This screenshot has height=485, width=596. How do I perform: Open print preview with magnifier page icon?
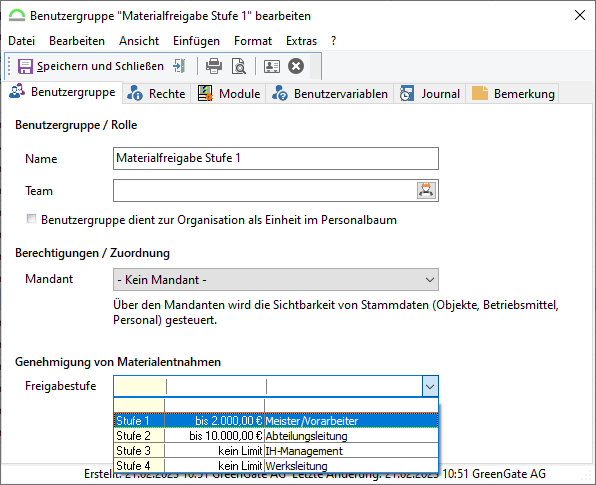coord(239,66)
